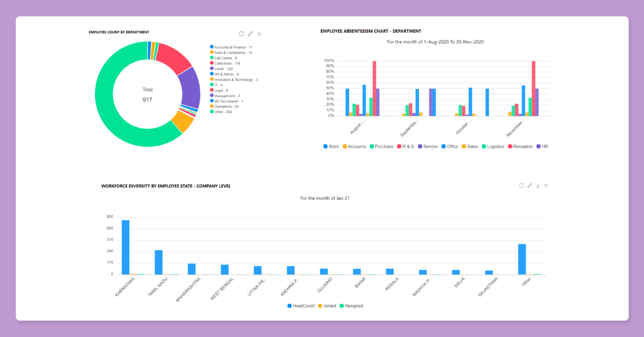
Task: Select the Operations - 54 legend item
Action: click(x=226, y=106)
